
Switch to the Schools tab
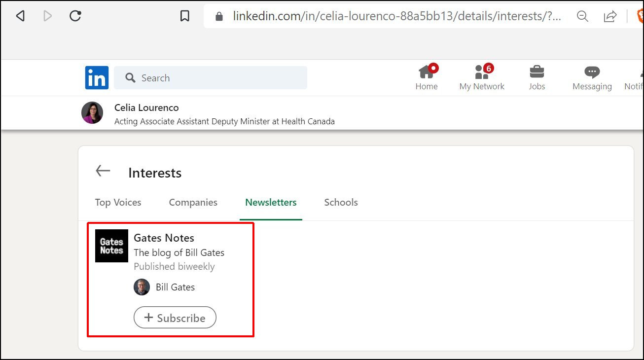tap(341, 202)
